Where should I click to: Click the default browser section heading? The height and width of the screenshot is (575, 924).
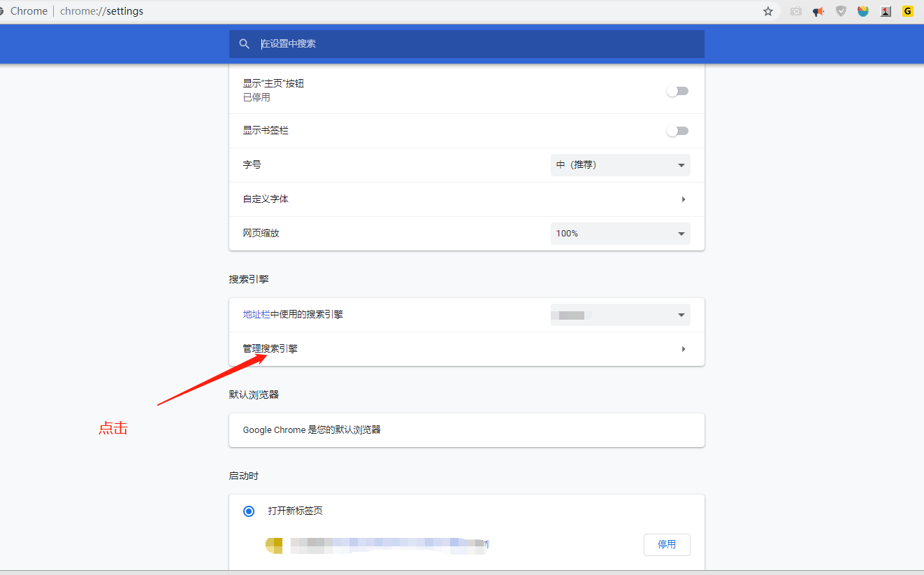[254, 395]
